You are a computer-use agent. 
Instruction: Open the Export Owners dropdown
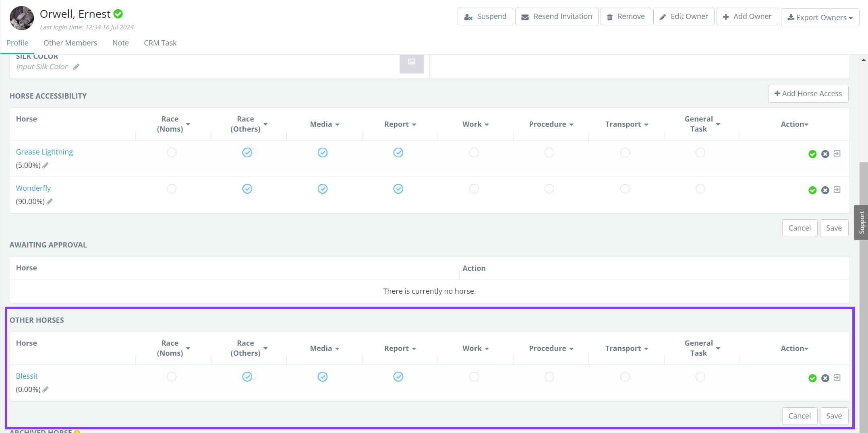click(x=820, y=17)
